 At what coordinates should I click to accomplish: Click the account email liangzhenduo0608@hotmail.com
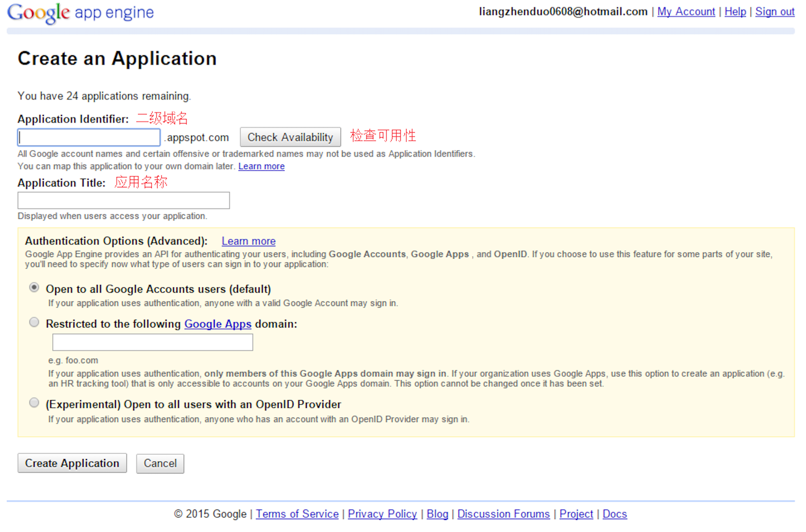[x=563, y=12]
